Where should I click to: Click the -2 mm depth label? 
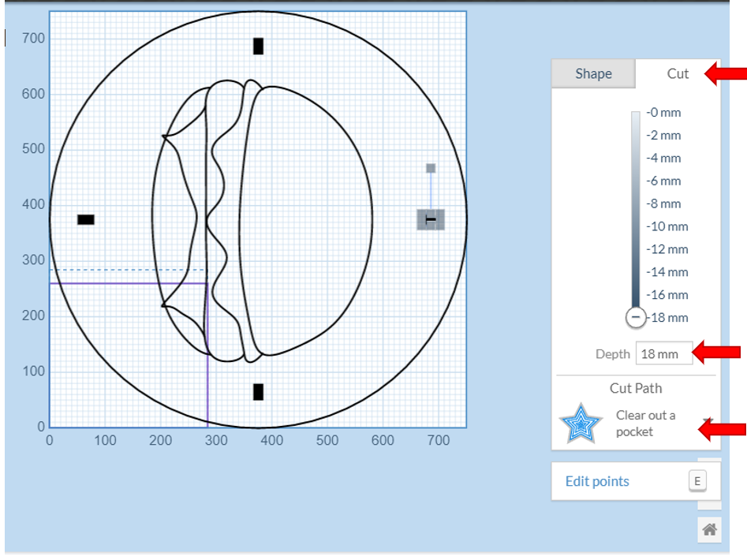(663, 136)
